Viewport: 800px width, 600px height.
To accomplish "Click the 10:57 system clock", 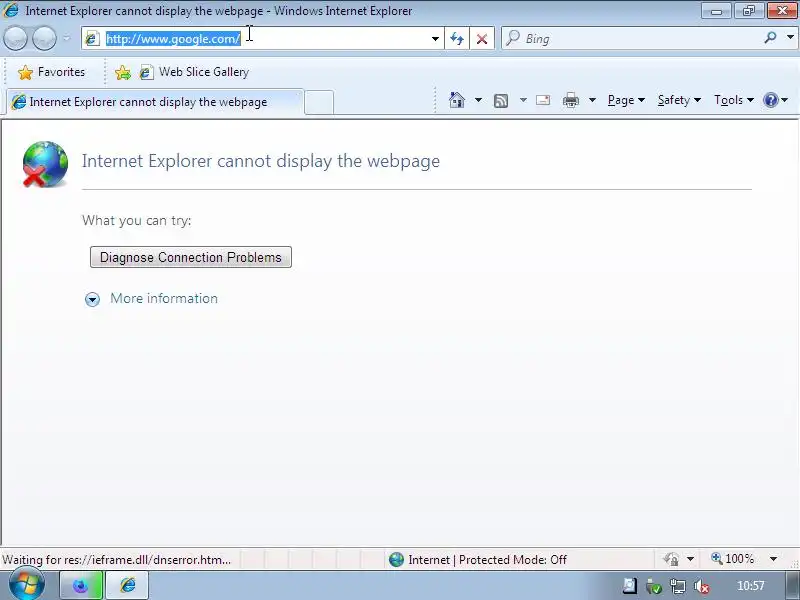I will pos(751,586).
